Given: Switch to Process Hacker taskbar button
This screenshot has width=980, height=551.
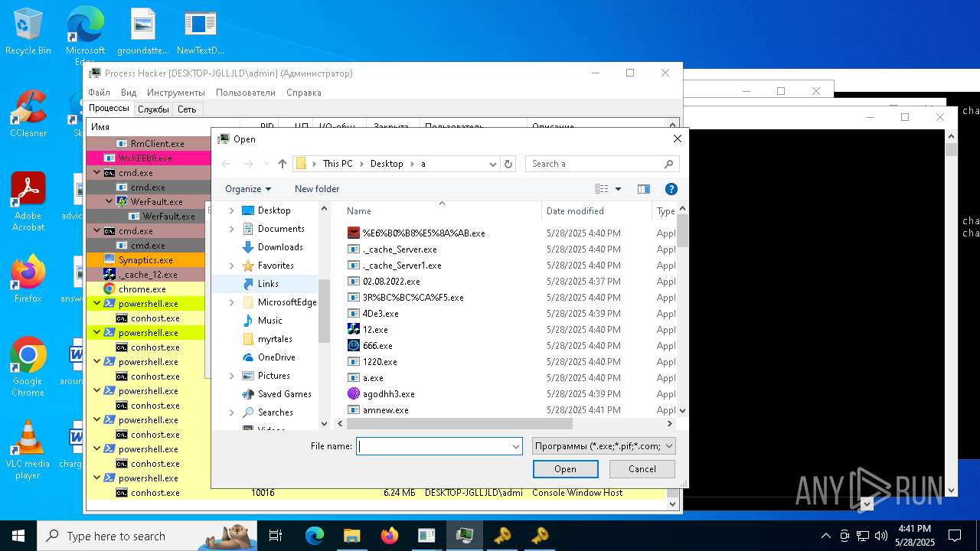Looking at the screenshot, I should pos(464,536).
